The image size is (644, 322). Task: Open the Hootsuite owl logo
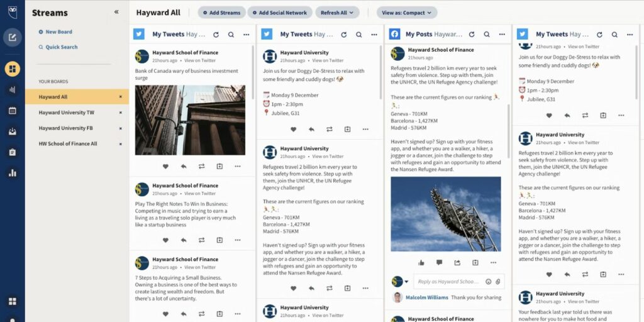(13, 12)
